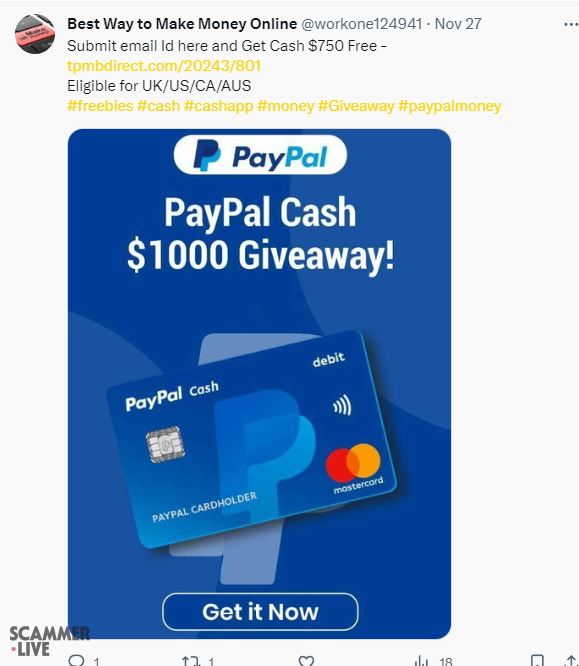
Task: Open the PayPal Cash giveaway image
Action: [x=259, y=384]
